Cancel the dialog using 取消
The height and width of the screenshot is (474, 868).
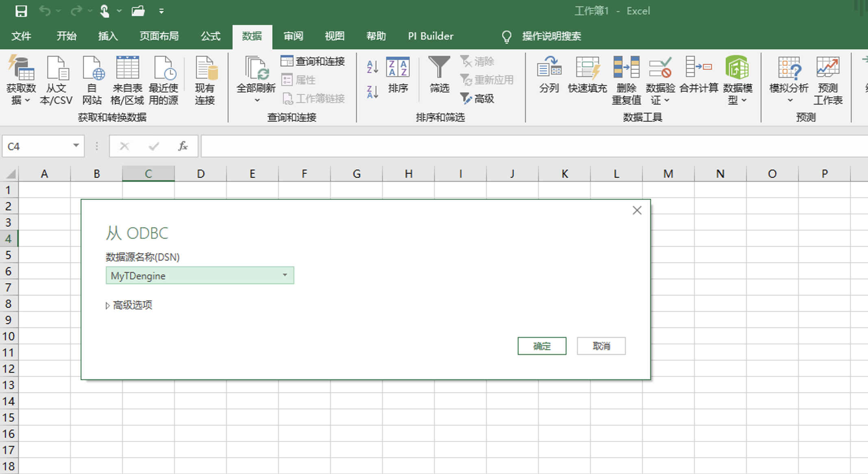(601, 346)
